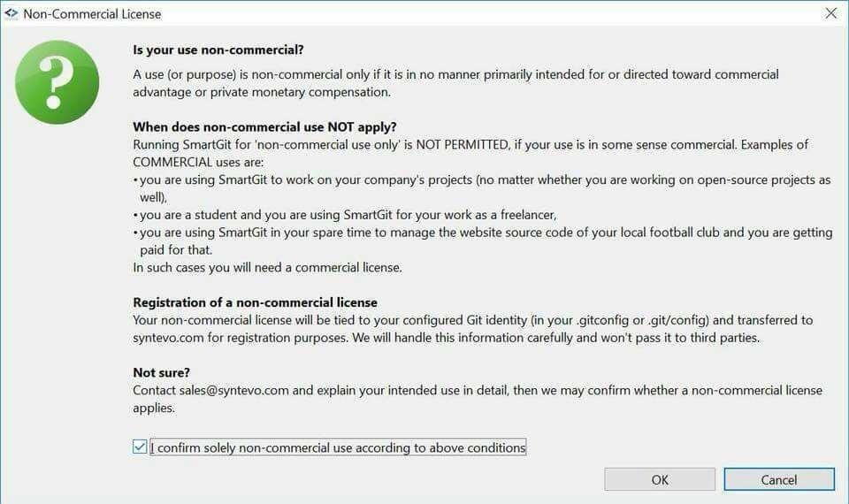Click 'In such cases you will need a commercial license'
849x504 pixels.
(x=267, y=267)
